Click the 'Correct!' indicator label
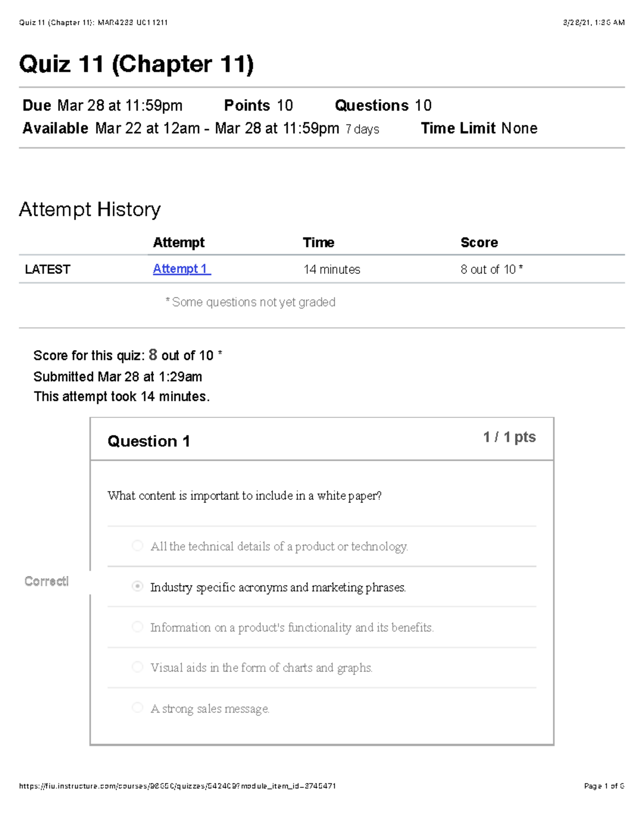This screenshot has width=644, height=834. point(47,582)
